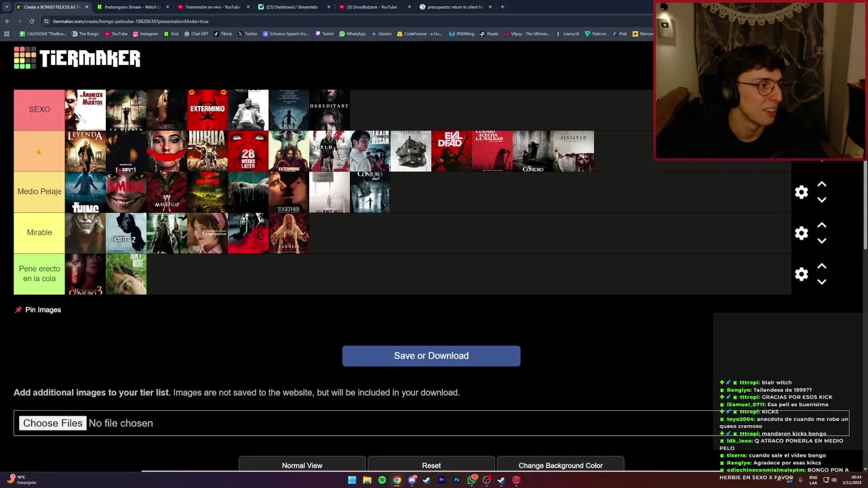Open settings gear for Pene erecto tier
This screenshot has width=868, height=488.
(x=802, y=274)
